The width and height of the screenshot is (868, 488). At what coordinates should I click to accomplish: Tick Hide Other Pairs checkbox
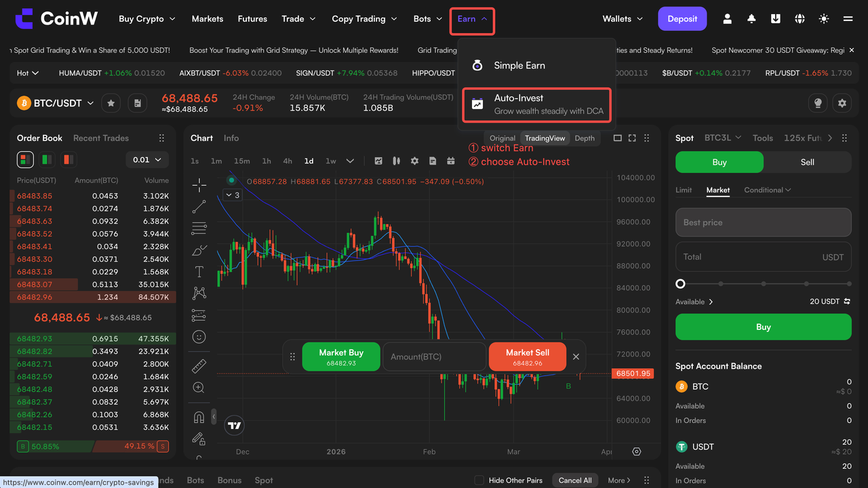click(x=479, y=481)
